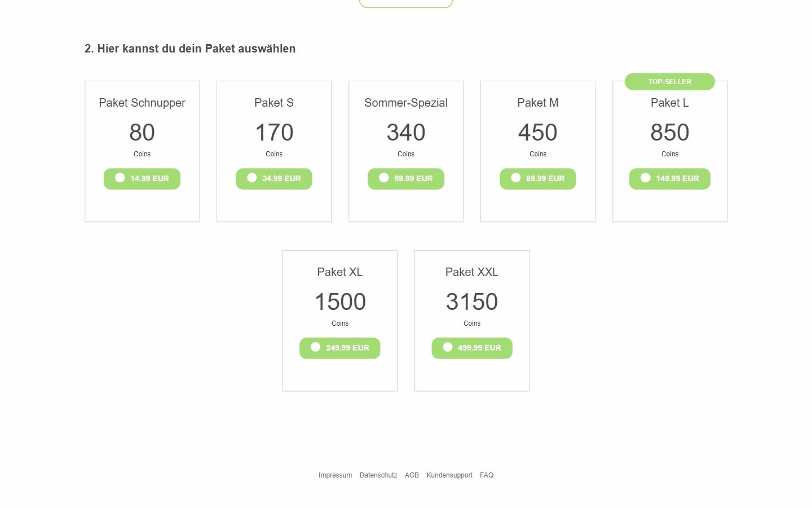
Task: Click the 850 coins amount
Action: pyautogui.click(x=670, y=133)
